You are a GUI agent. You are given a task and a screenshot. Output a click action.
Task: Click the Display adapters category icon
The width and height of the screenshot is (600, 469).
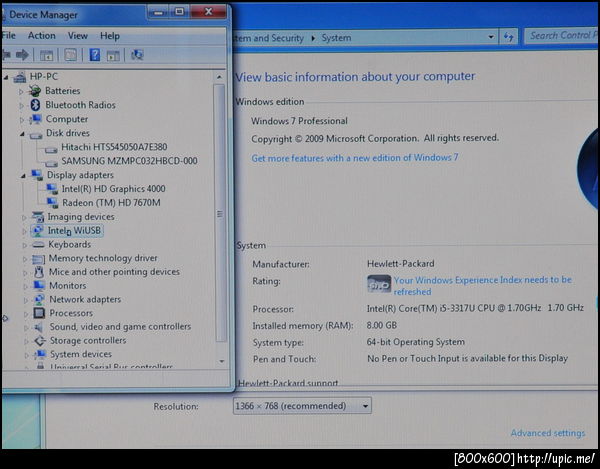pyautogui.click(x=37, y=175)
